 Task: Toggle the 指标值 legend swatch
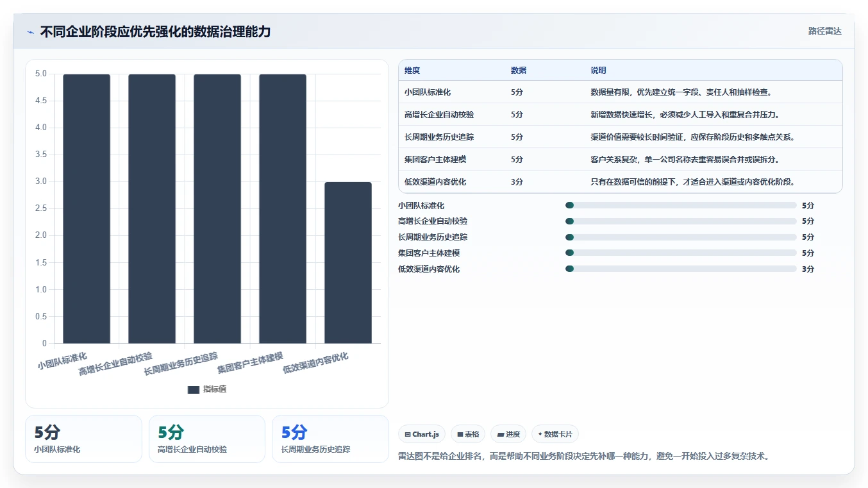(194, 389)
